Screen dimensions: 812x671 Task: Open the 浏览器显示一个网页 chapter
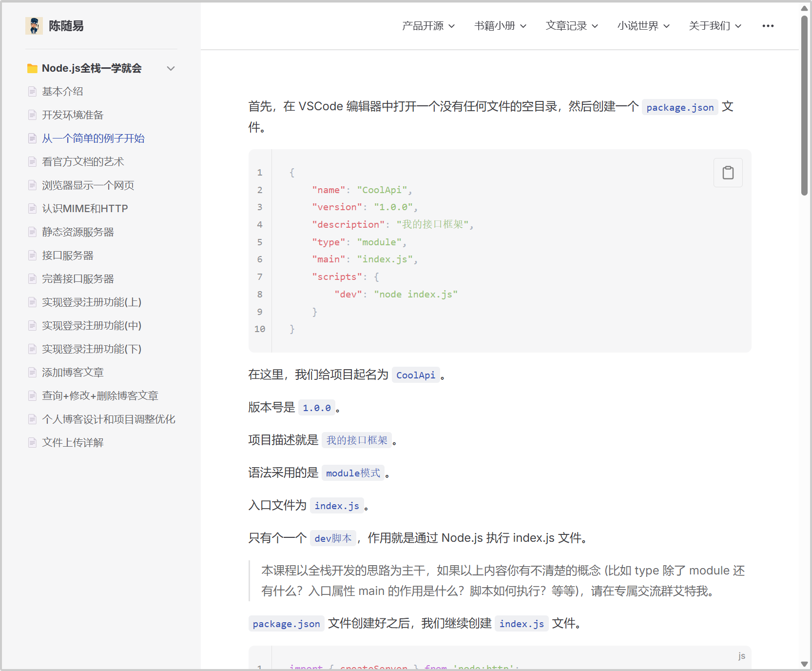coord(88,185)
